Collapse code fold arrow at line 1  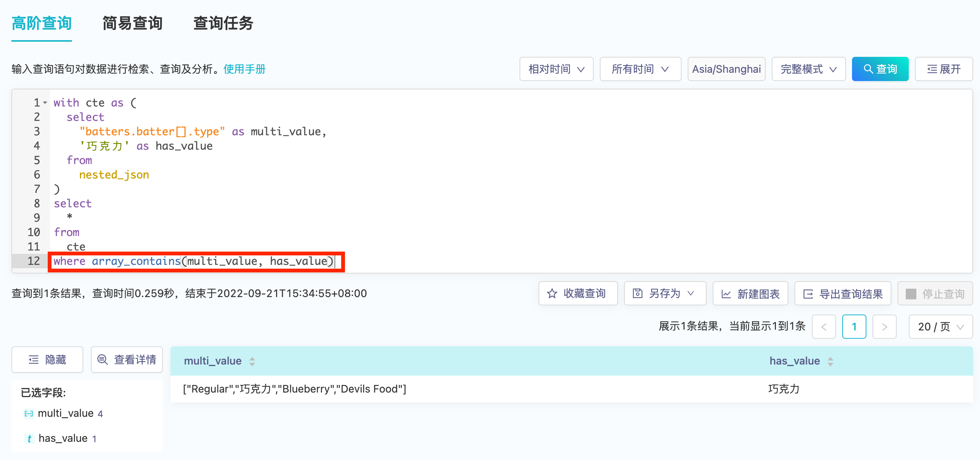45,103
